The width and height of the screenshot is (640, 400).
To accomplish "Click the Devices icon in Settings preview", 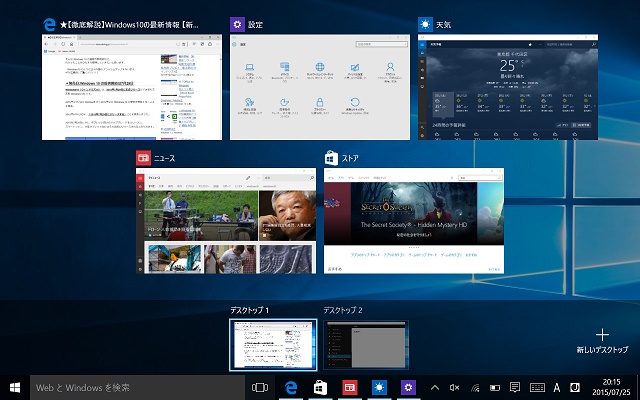I will click(284, 67).
